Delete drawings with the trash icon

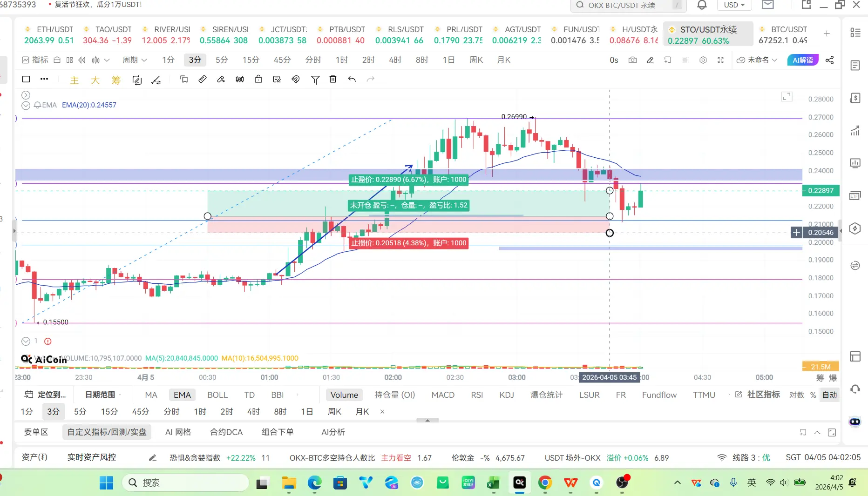click(x=333, y=80)
